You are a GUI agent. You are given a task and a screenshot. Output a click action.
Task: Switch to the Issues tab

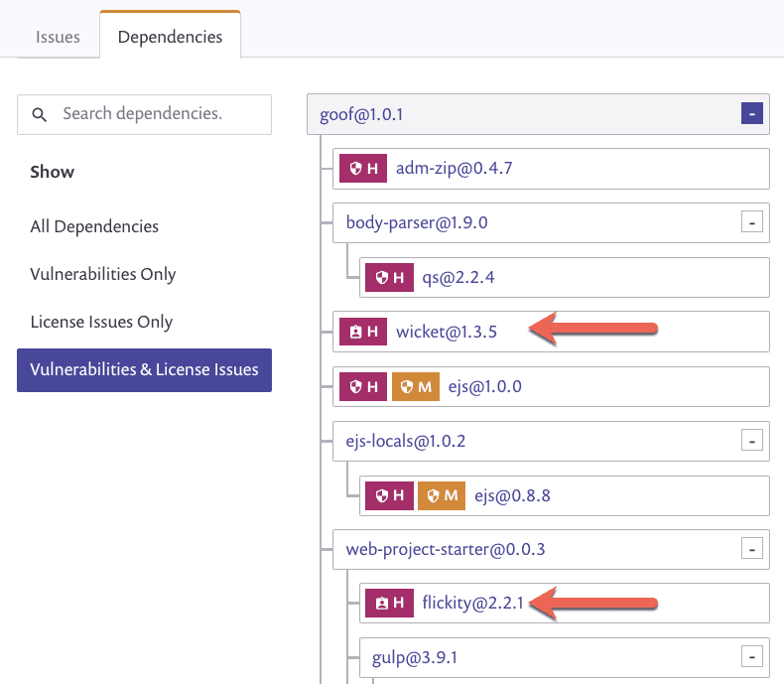coord(58,37)
